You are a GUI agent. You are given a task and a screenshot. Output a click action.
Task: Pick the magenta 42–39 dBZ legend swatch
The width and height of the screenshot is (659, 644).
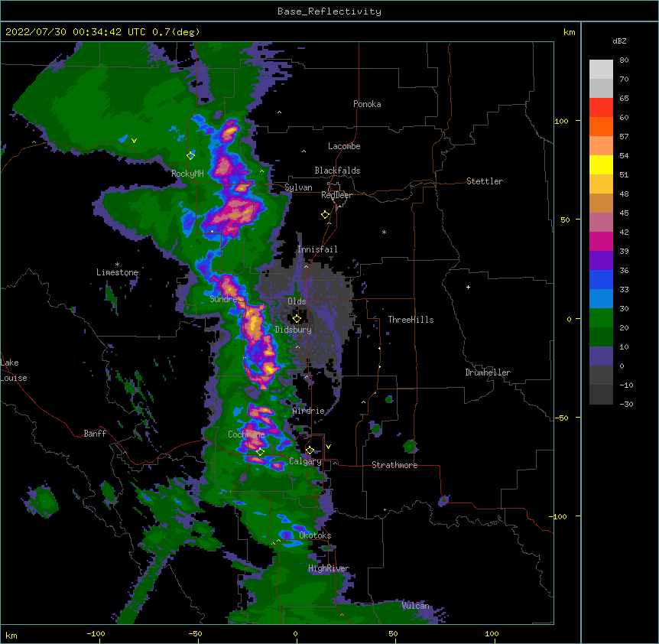tap(601, 241)
